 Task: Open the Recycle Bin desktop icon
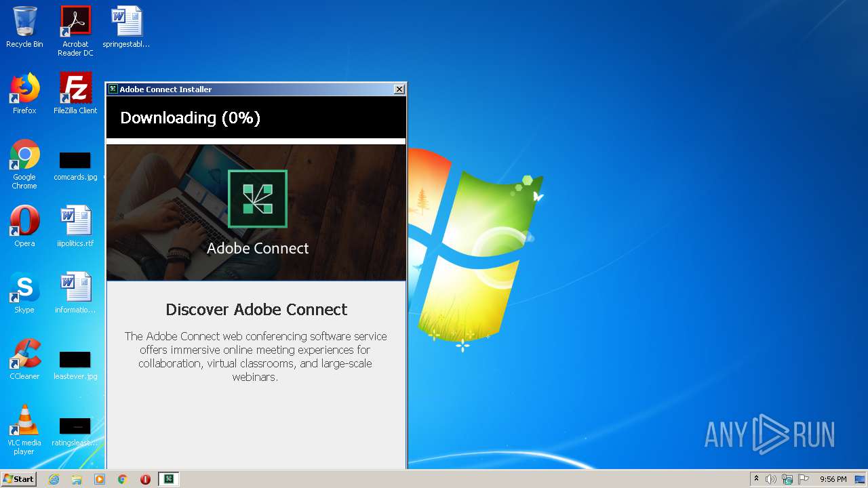(24, 27)
